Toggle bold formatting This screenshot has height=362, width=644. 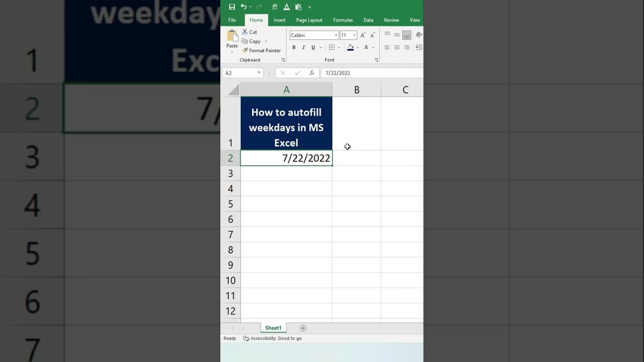[294, 48]
